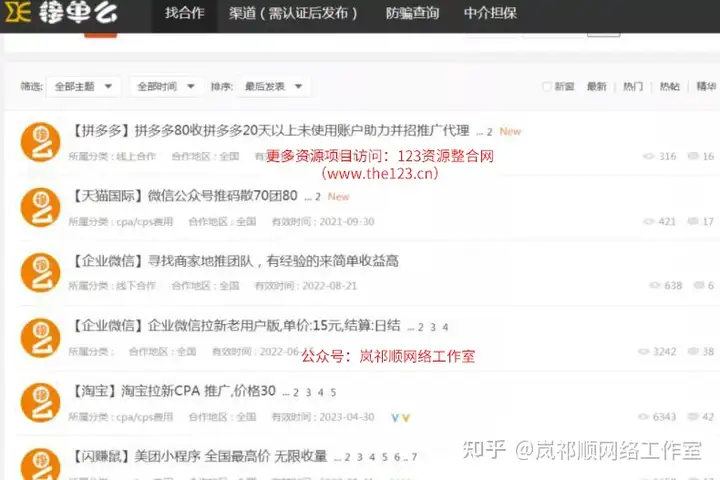The image size is (720, 480).
Task: Click the replies icon beside 38
Action: coord(693,351)
